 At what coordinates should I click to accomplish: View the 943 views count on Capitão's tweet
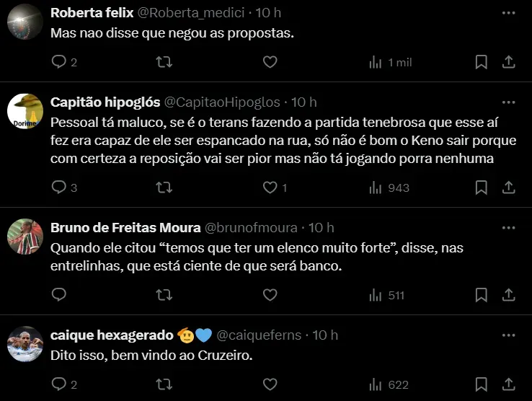click(x=389, y=188)
